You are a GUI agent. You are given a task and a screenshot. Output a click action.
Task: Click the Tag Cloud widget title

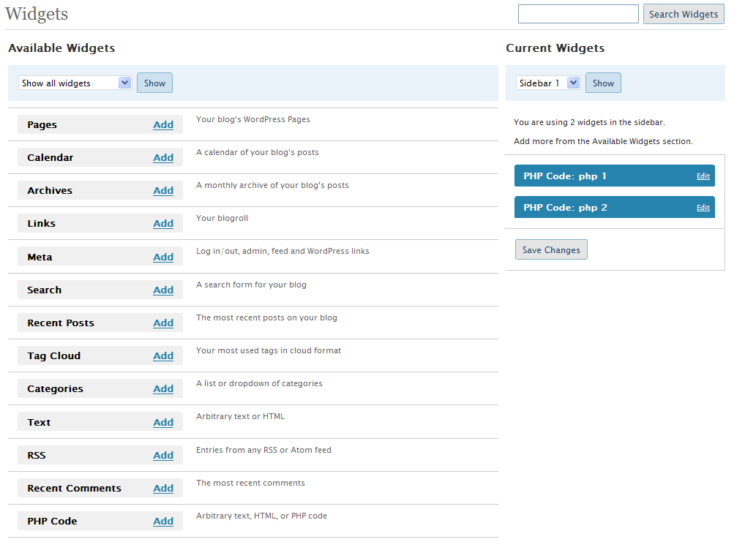click(54, 356)
